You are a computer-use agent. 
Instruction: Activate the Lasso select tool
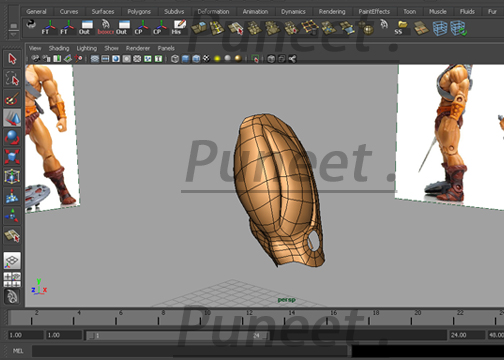(12, 79)
